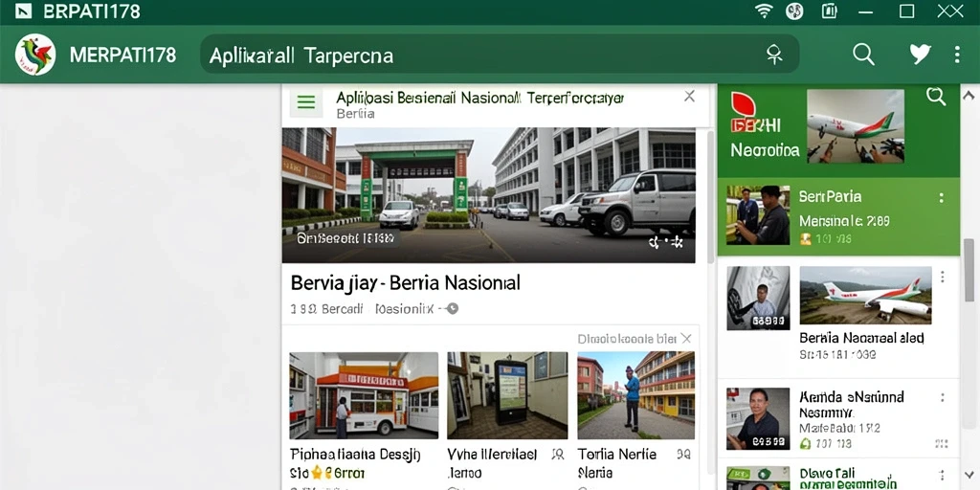
Task: Open the SernParia worker thumbnail
Action: (x=758, y=214)
